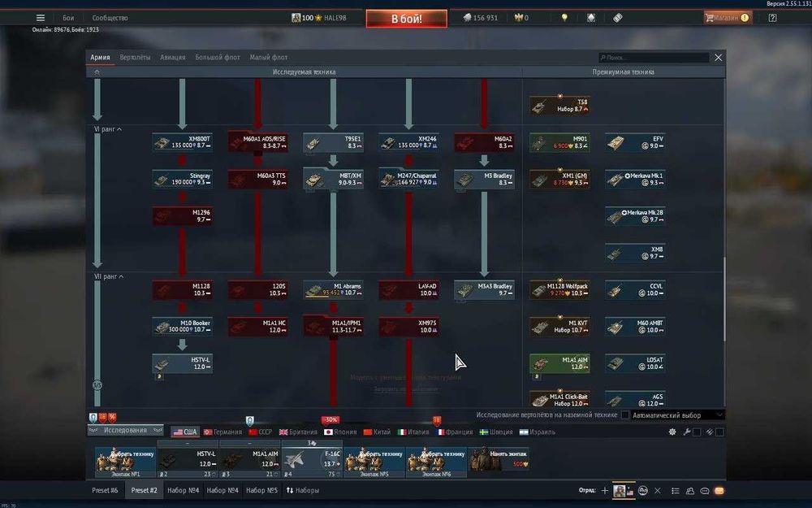Open the main hamburger menu

(x=41, y=18)
